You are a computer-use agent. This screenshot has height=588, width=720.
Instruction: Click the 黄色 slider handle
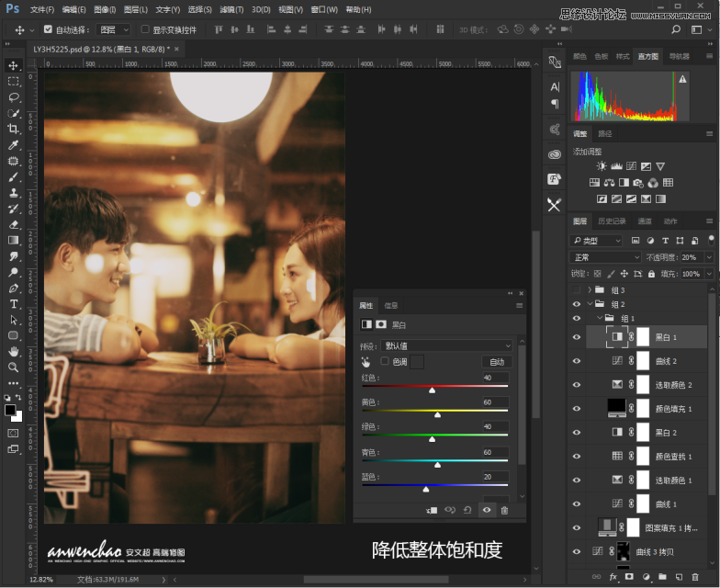click(437, 415)
